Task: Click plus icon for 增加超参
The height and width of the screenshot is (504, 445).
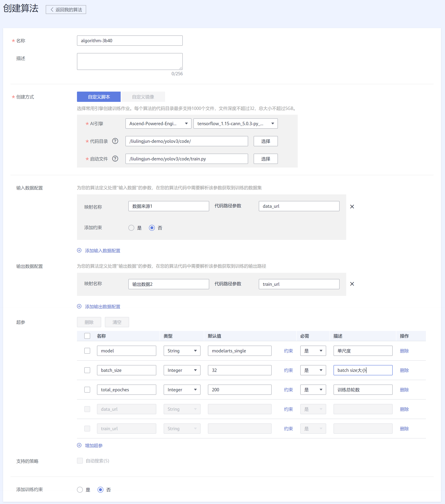Action: coord(79,445)
